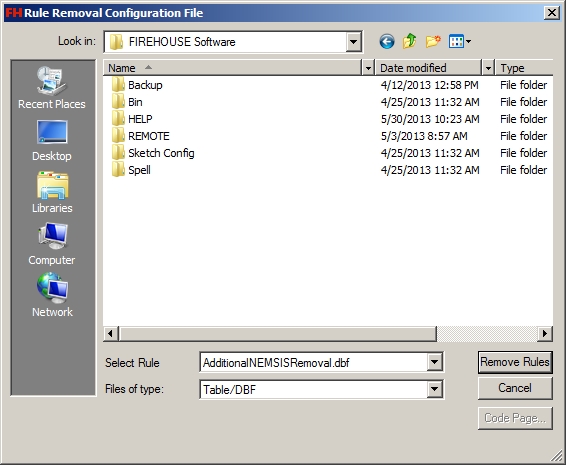This screenshot has width=566, height=465.
Task: Click the horizontal scrollbar right arrow
Action: (545, 334)
